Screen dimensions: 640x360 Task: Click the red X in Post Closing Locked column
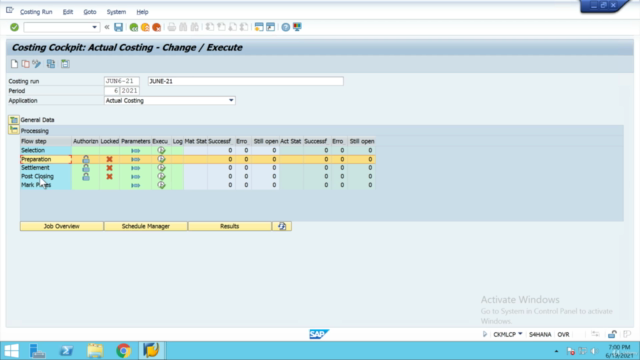click(x=109, y=177)
